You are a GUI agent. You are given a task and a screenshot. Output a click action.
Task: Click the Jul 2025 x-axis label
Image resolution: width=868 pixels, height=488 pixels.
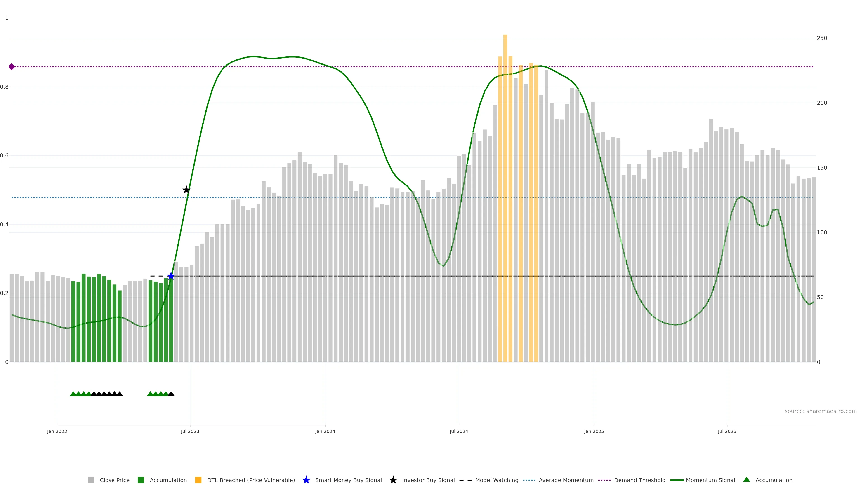(x=727, y=432)
